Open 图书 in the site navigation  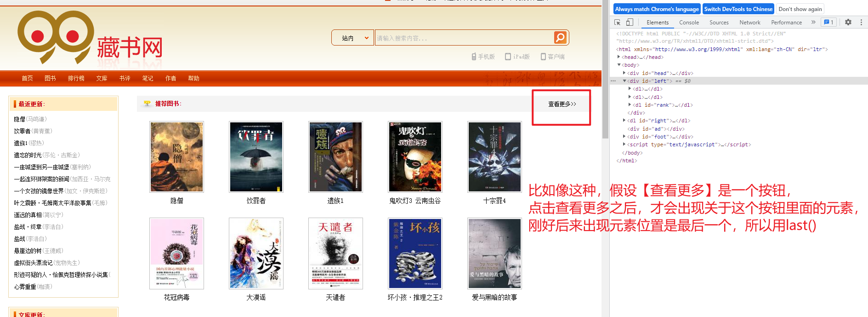(x=50, y=78)
